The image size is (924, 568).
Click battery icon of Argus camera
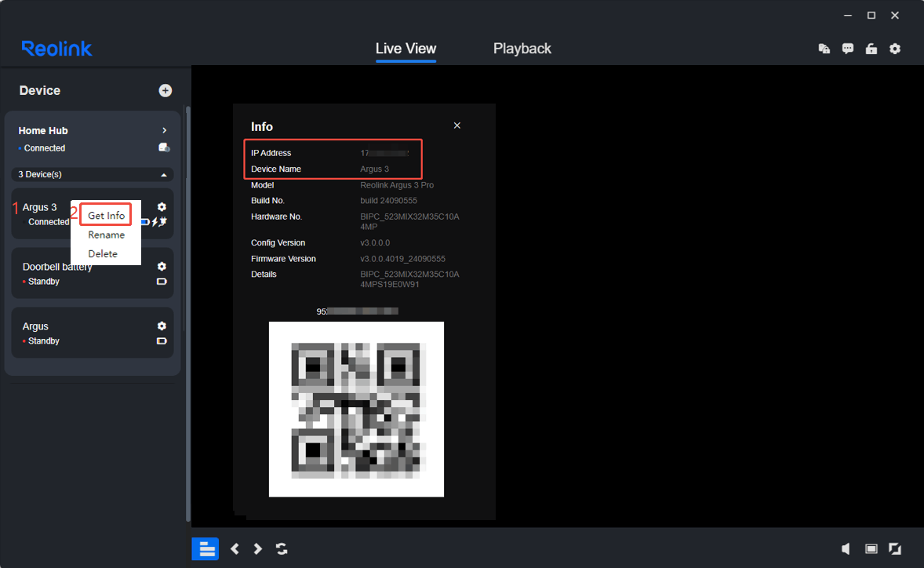(162, 341)
